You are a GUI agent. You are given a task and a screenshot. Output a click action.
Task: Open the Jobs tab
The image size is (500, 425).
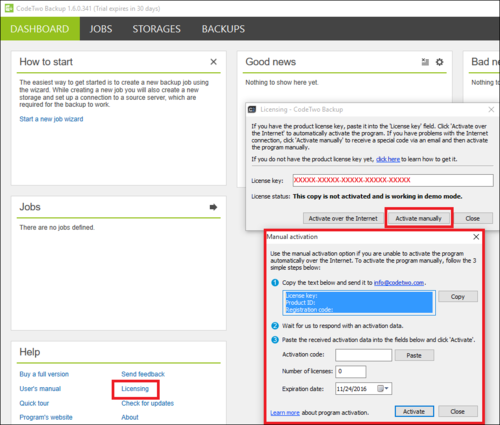101,29
